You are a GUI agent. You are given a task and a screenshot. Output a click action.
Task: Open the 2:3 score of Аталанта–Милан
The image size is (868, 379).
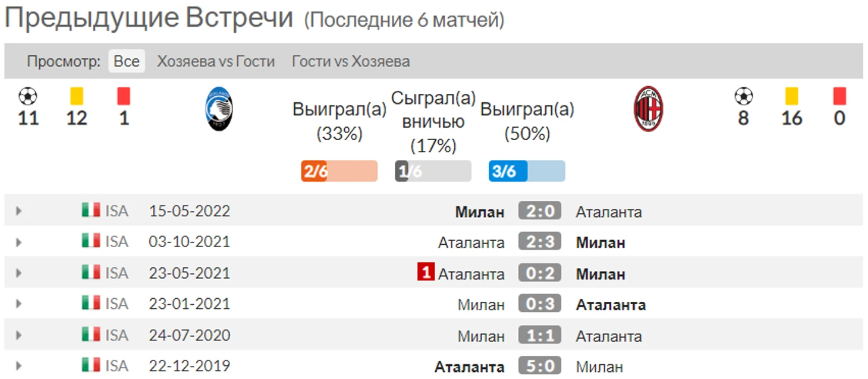[539, 242]
